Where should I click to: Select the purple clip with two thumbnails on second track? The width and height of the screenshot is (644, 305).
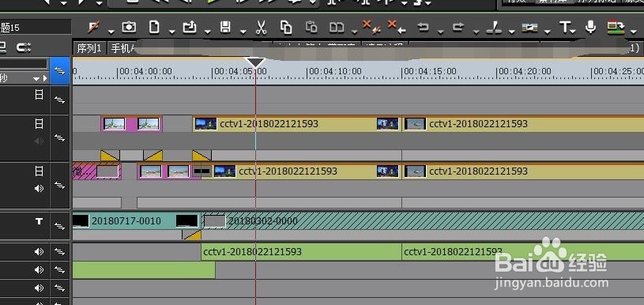point(132,123)
